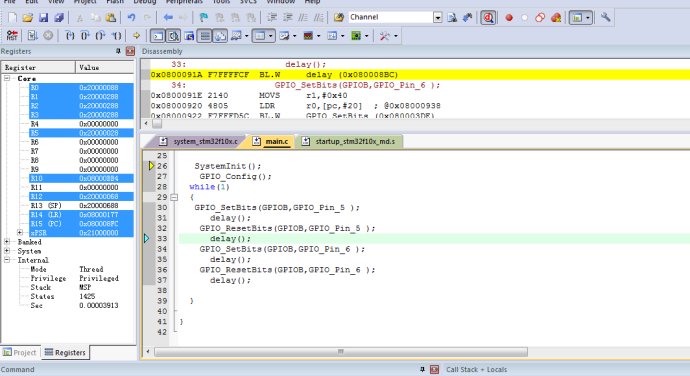The width and height of the screenshot is (690, 376).
Task: Toggle the Start/Stop Debug Session button
Action: pos(488,18)
